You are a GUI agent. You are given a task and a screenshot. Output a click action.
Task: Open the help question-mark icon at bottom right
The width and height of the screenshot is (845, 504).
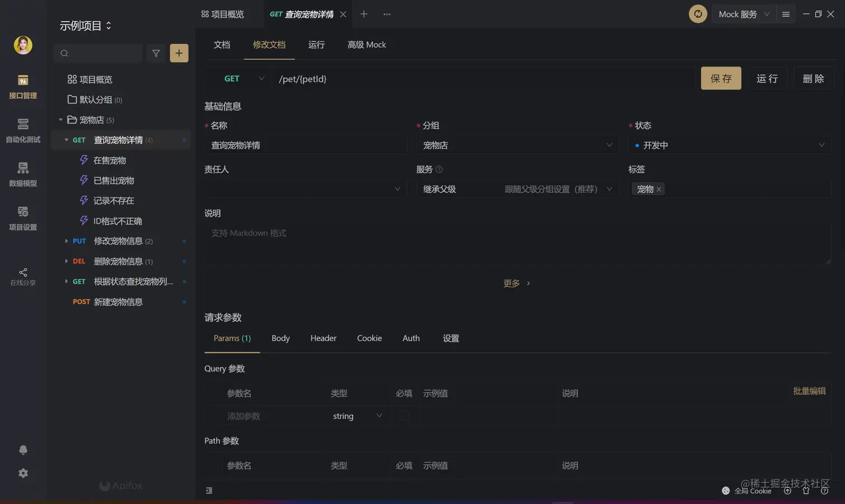click(824, 491)
